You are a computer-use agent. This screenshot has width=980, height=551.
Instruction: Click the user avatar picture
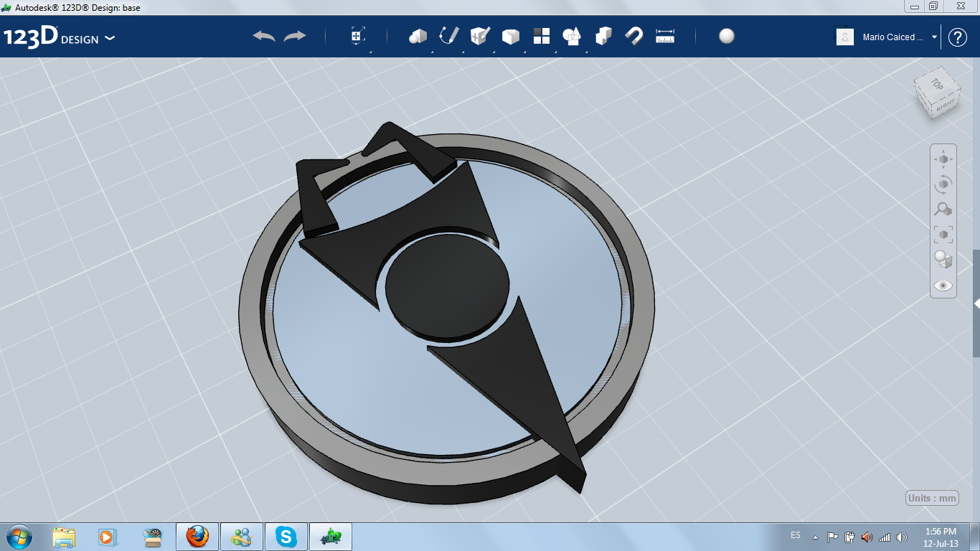tap(845, 37)
